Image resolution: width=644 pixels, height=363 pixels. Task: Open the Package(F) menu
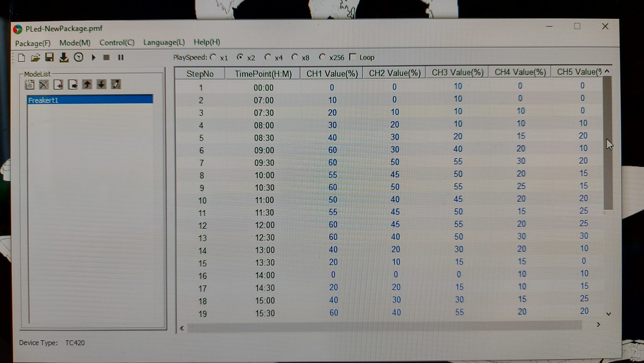33,42
